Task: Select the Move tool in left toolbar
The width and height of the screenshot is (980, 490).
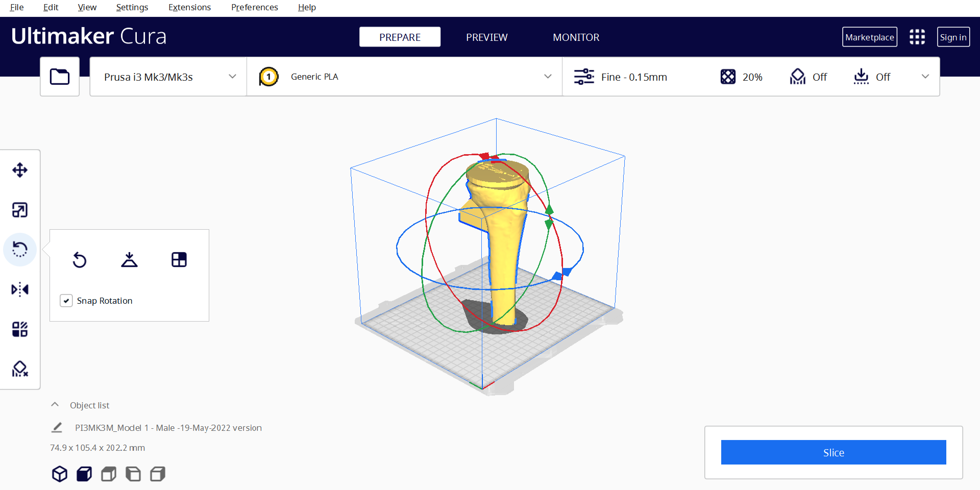Action: (x=20, y=170)
